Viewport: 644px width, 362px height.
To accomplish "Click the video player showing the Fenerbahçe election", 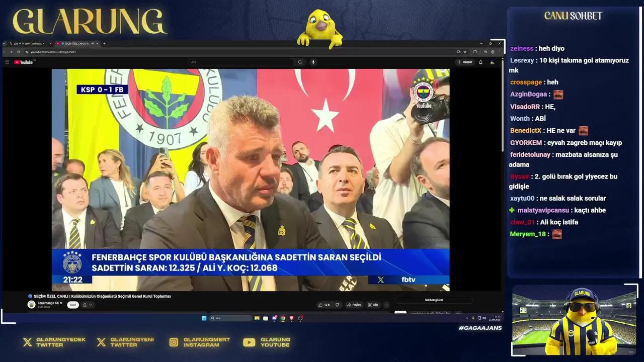I will (251, 179).
